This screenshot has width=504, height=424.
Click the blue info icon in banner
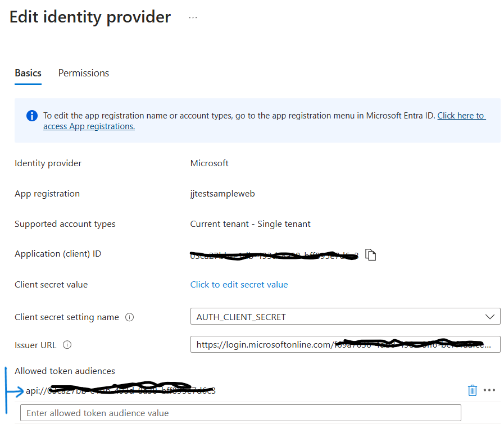click(32, 116)
